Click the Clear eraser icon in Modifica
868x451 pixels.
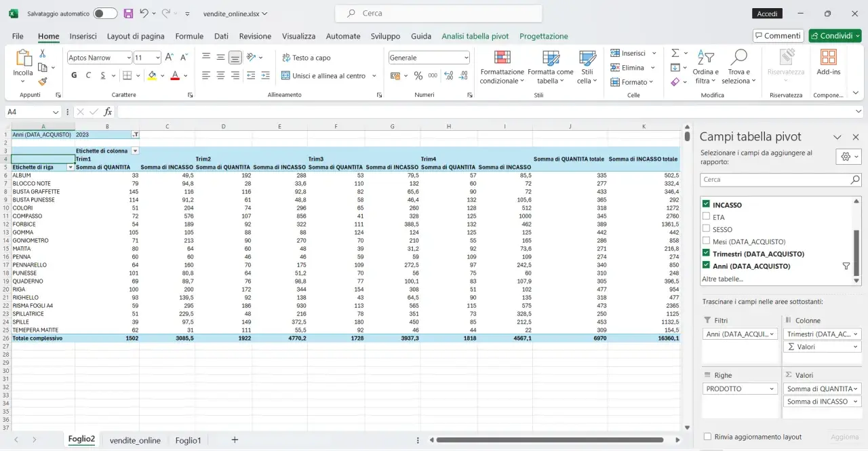(x=675, y=81)
